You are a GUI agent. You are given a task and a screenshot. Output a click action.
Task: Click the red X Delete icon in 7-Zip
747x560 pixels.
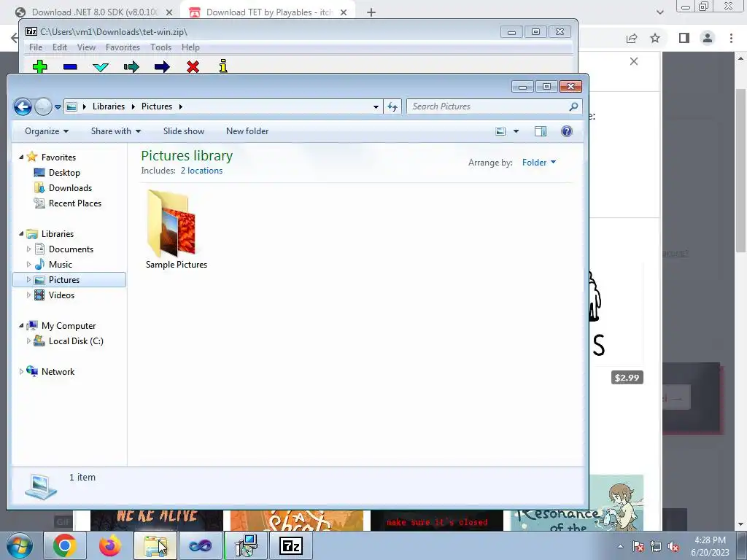pyautogui.click(x=193, y=66)
